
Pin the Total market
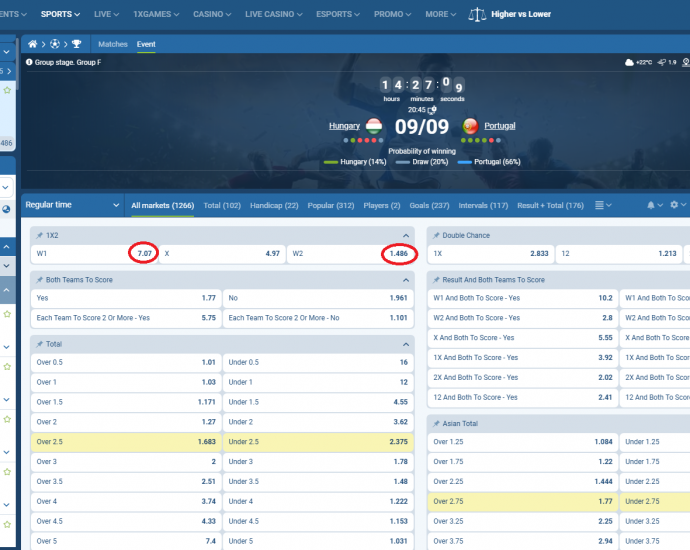[x=40, y=344]
